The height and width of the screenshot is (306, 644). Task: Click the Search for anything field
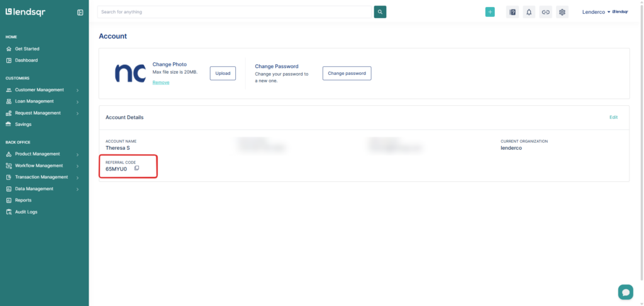pos(234,12)
